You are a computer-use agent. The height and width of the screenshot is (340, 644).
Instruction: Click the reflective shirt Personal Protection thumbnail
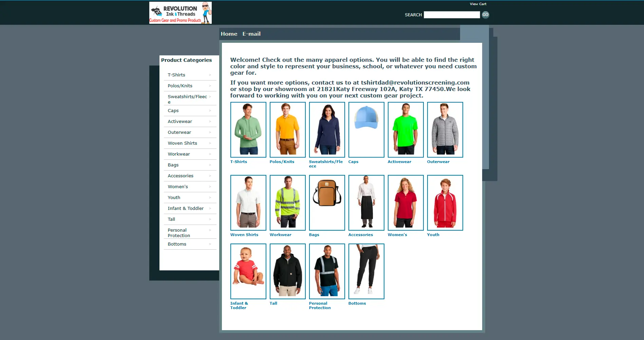click(x=327, y=271)
